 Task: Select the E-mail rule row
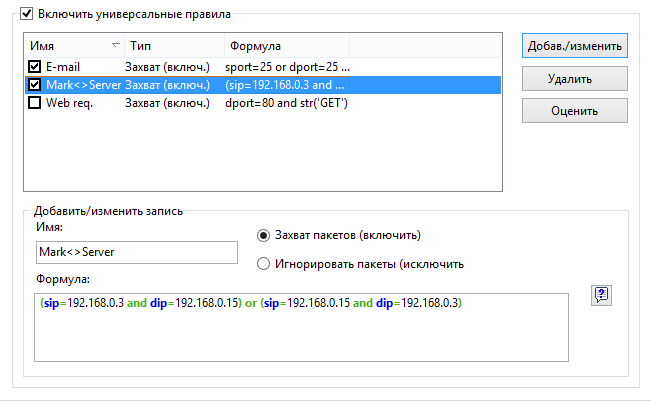(263, 67)
